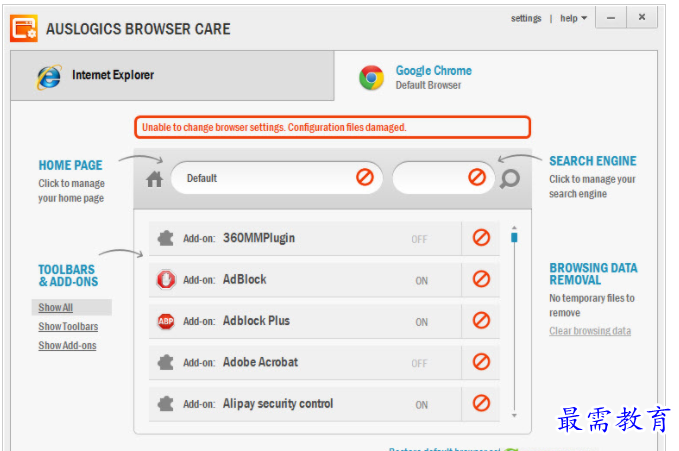679x451 pixels.
Task: Click the add-on list scroll down arrow
Action: coord(514,415)
